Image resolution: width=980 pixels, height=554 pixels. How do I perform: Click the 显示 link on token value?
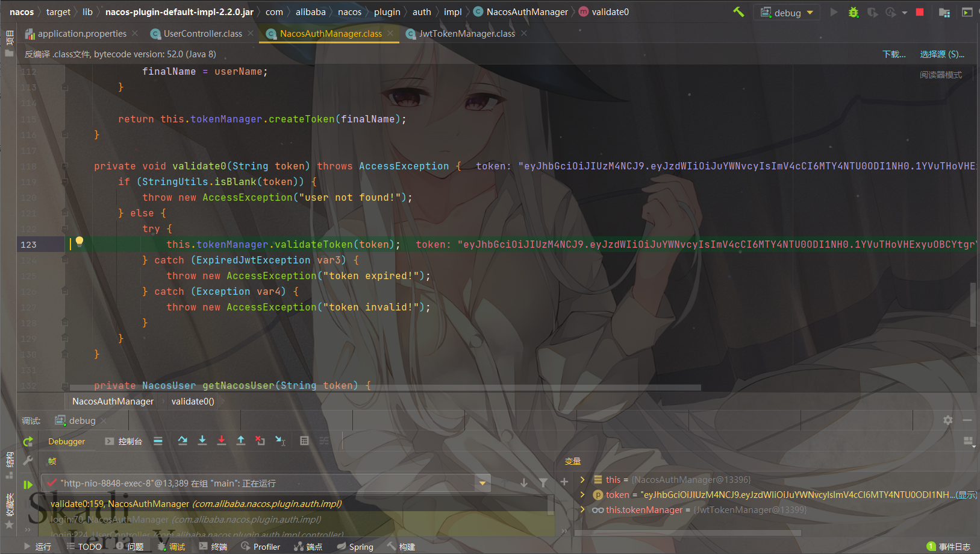coord(967,495)
